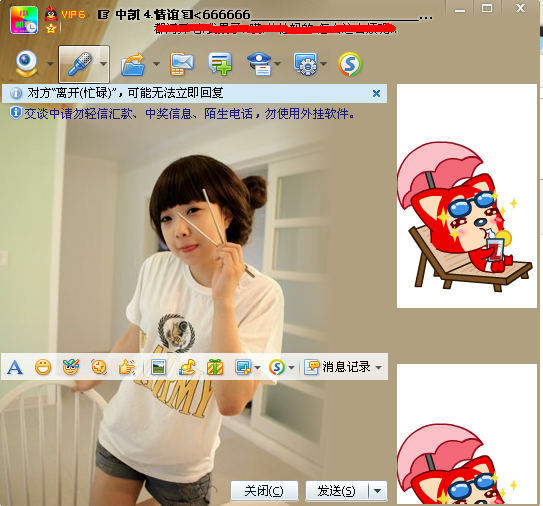The width and height of the screenshot is (543, 506).
Task: Expand message toolbar search options arrow
Action: point(292,367)
